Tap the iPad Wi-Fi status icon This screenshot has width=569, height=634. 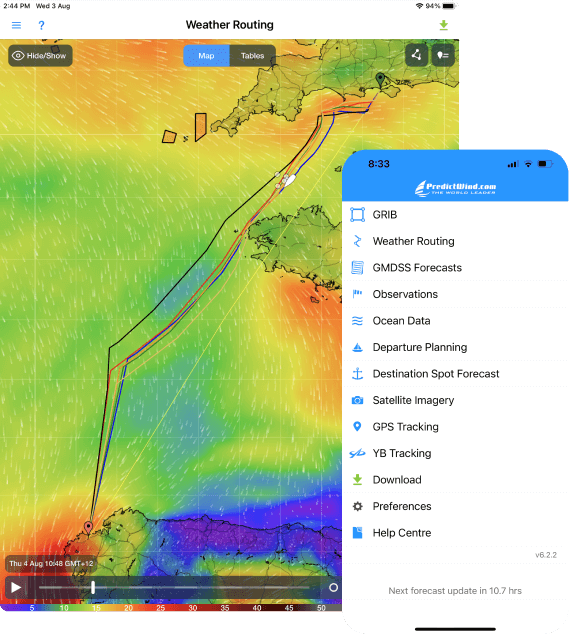click(419, 6)
